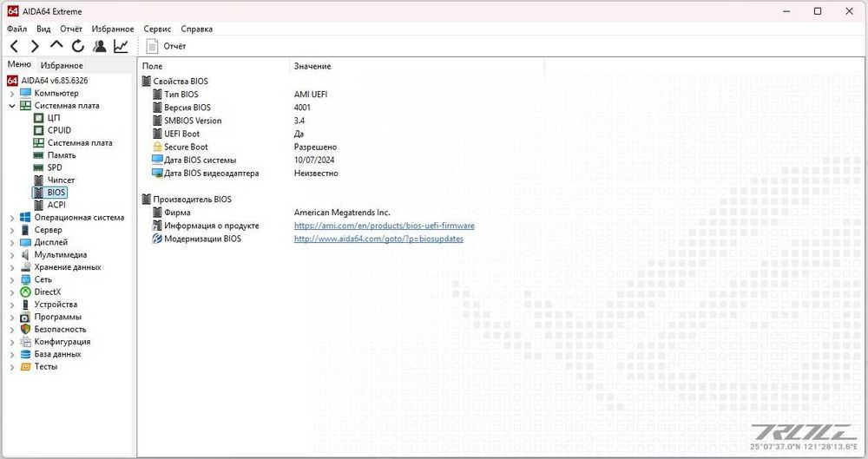This screenshot has width=868, height=459.
Task: Select the BIOS item in the tree
Action: 56,193
